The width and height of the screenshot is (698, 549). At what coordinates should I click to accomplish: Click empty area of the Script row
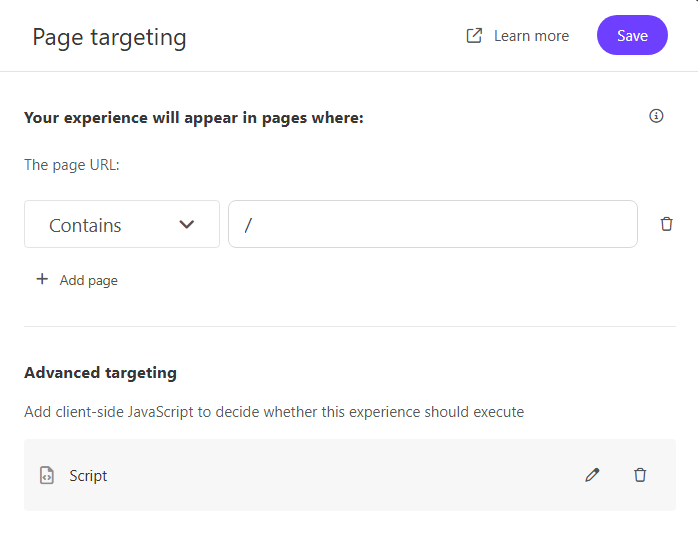[340, 476]
